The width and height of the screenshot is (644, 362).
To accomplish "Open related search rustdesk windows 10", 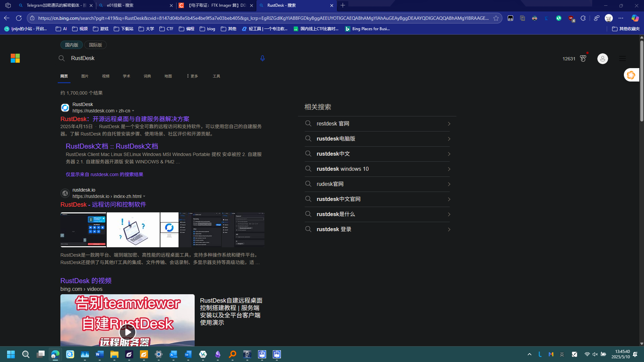I will click(377, 169).
